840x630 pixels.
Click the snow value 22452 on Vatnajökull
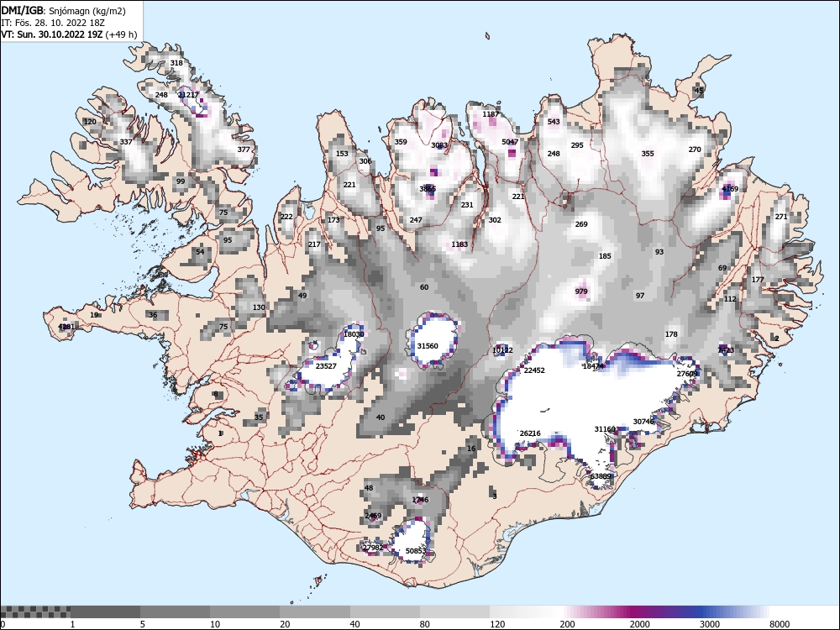[x=534, y=370]
